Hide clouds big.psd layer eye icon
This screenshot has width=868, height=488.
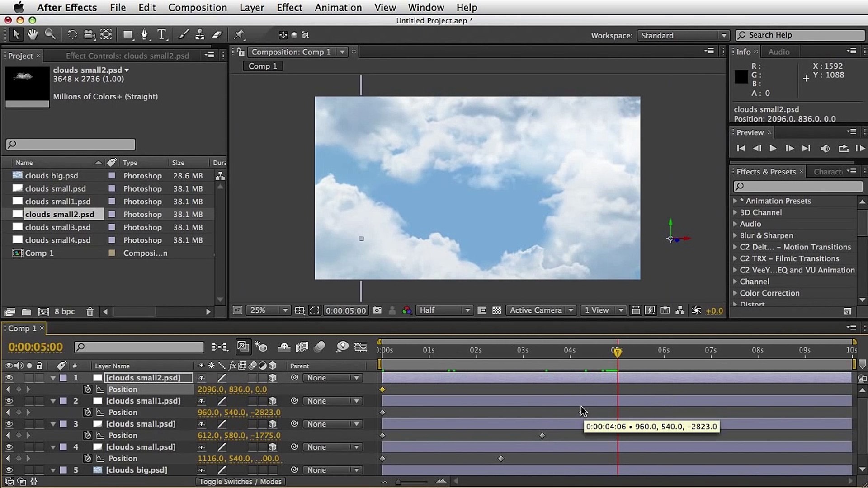pos(9,470)
